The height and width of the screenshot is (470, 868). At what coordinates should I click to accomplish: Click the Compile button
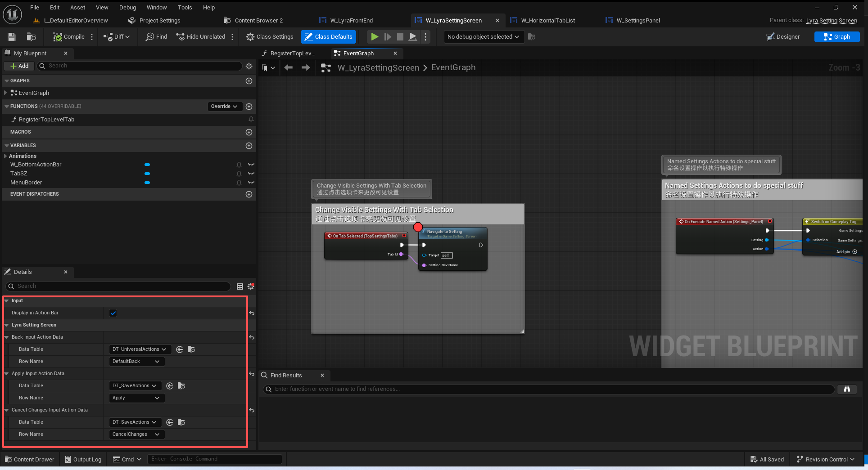[69, 37]
